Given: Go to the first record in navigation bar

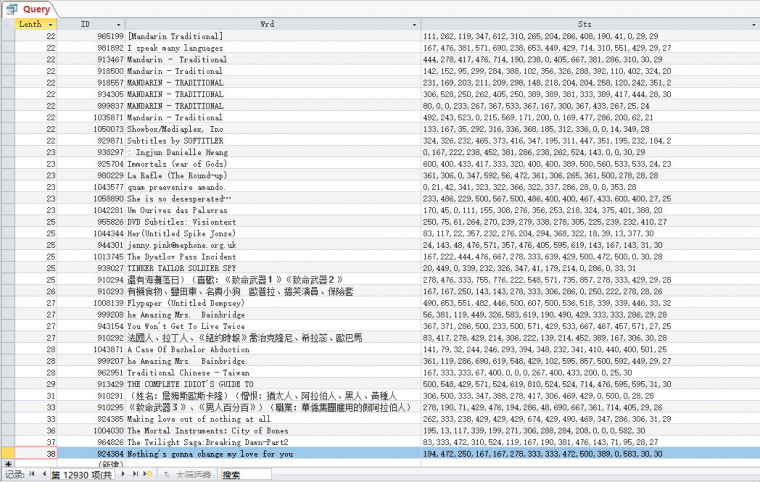Looking at the screenshot, I should point(32,474).
